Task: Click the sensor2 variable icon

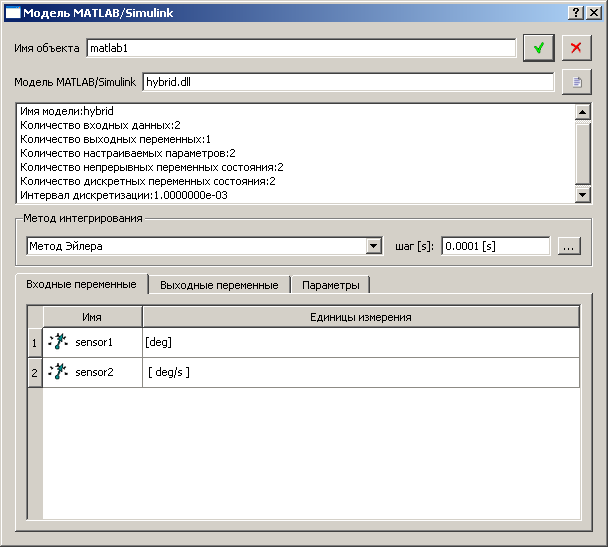Action: click(x=58, y=371)
